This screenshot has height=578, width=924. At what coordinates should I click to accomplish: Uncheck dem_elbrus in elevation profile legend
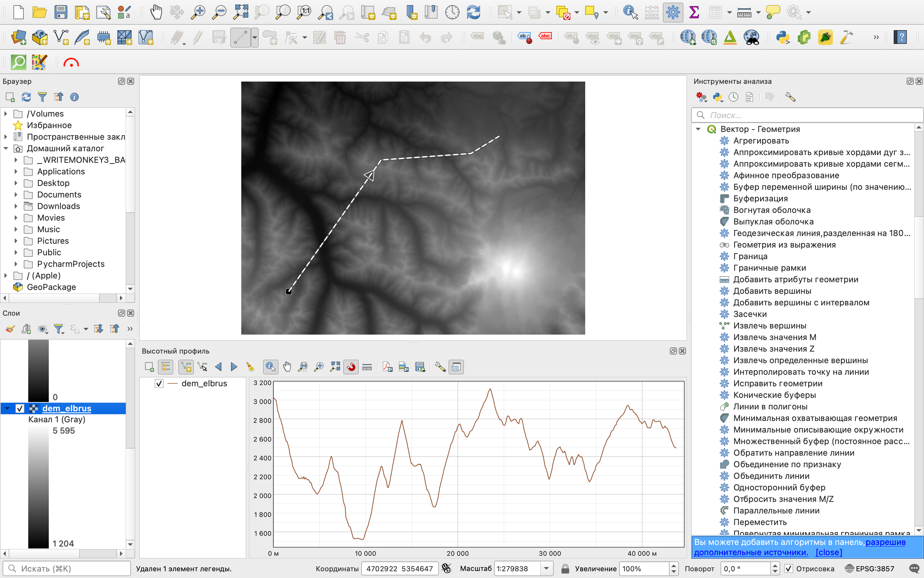[x=159, y=383]
